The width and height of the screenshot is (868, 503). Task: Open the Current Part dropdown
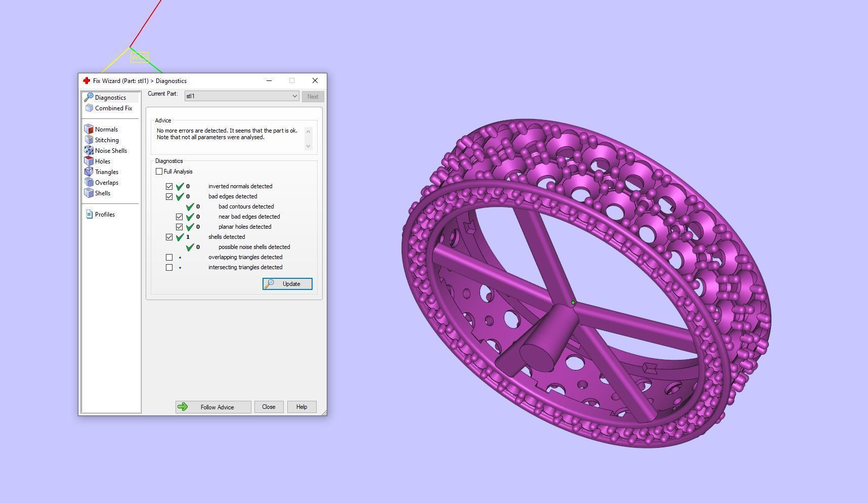[242, 96]
